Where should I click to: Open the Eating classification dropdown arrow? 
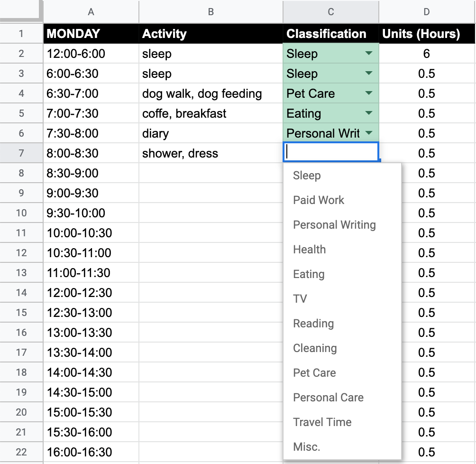pos(368,113)
